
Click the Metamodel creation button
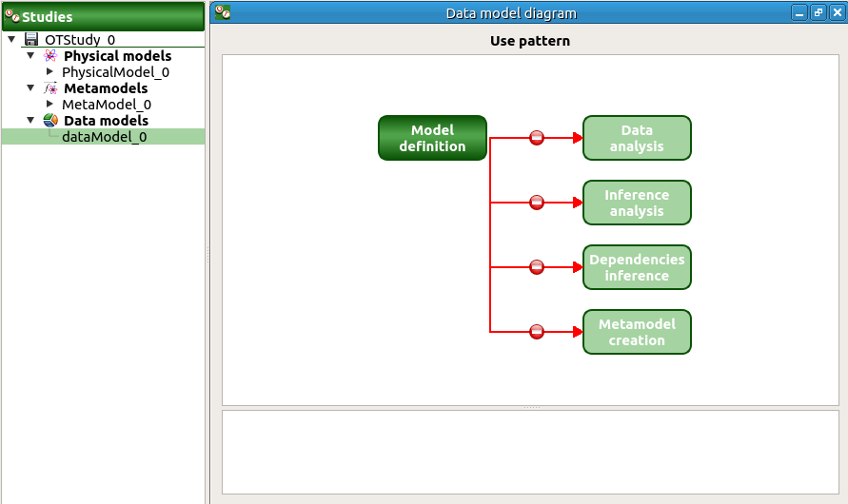tap(637, 332)
